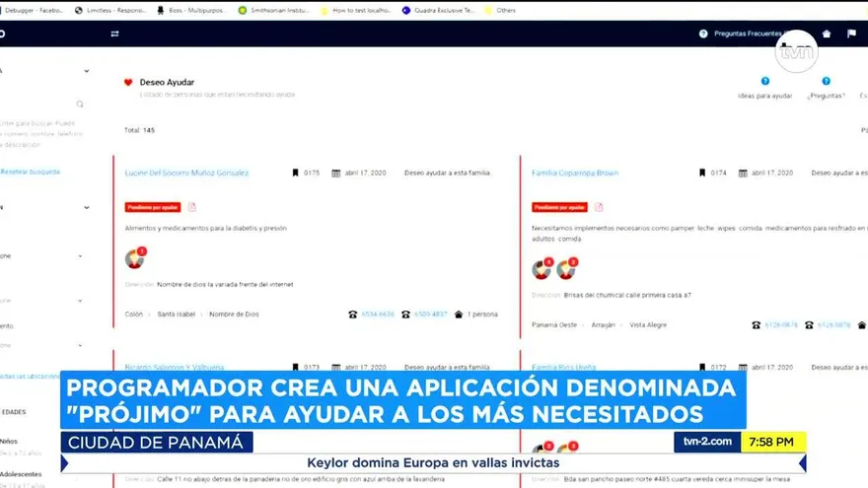Go to home via navbar house icon

(x=827, y=34)
